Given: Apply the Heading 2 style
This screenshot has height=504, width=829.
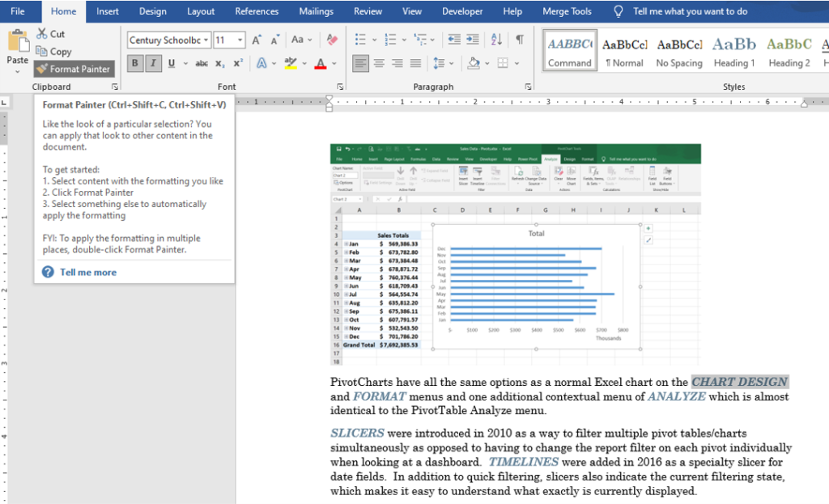Looking at the screenshot, I should 789,51.
